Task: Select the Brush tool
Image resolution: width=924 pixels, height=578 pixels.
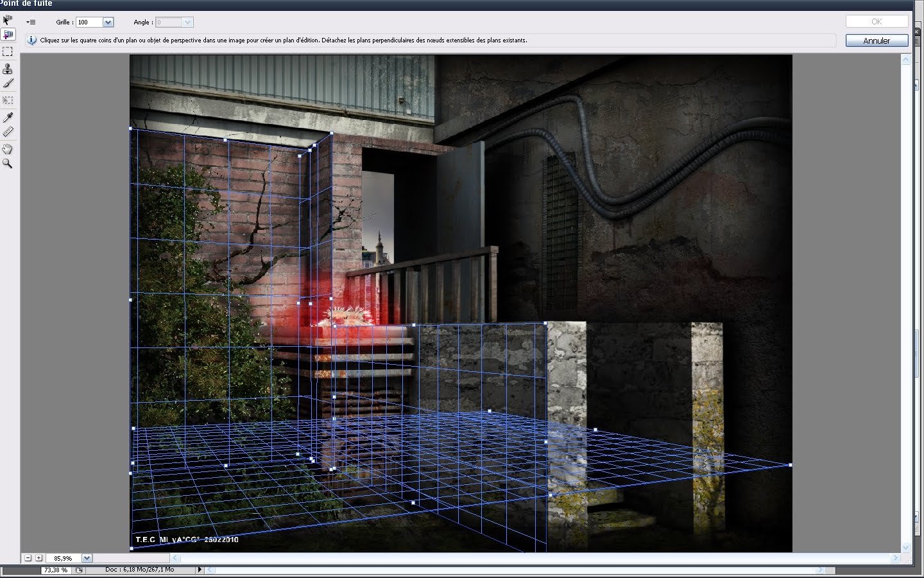Action: click(x=8, y=83)
